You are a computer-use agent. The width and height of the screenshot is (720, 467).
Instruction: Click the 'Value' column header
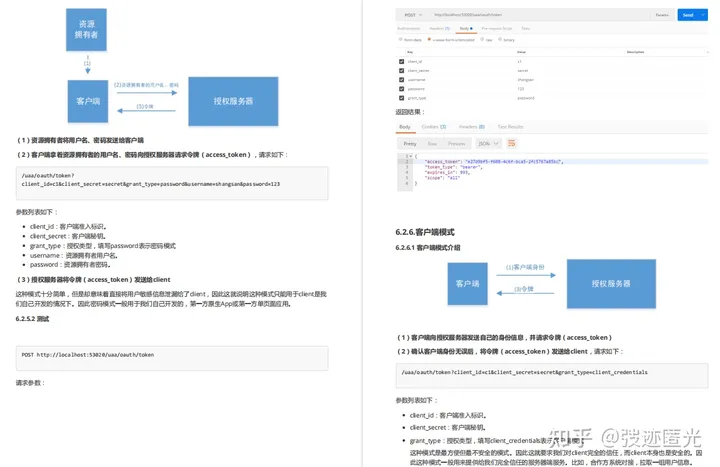coord(521,52)
